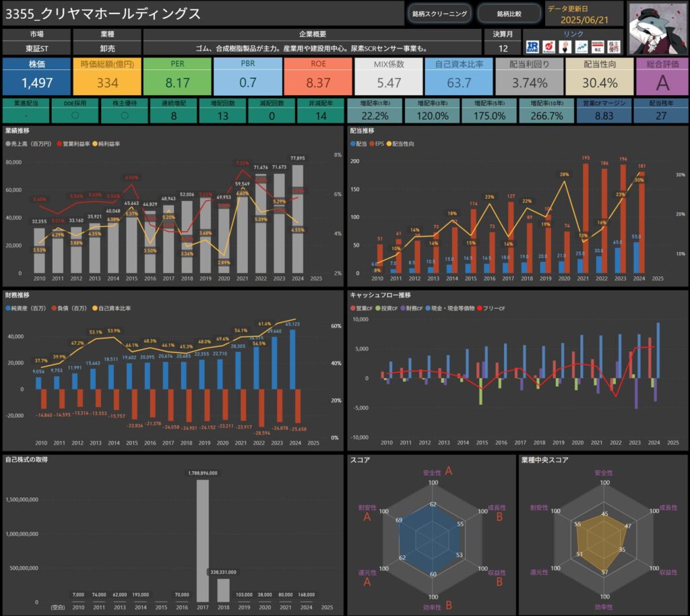Screen dimensions: 690x616
Task: Click the 業種中央スコア chart title
Action: coord(544,460)
